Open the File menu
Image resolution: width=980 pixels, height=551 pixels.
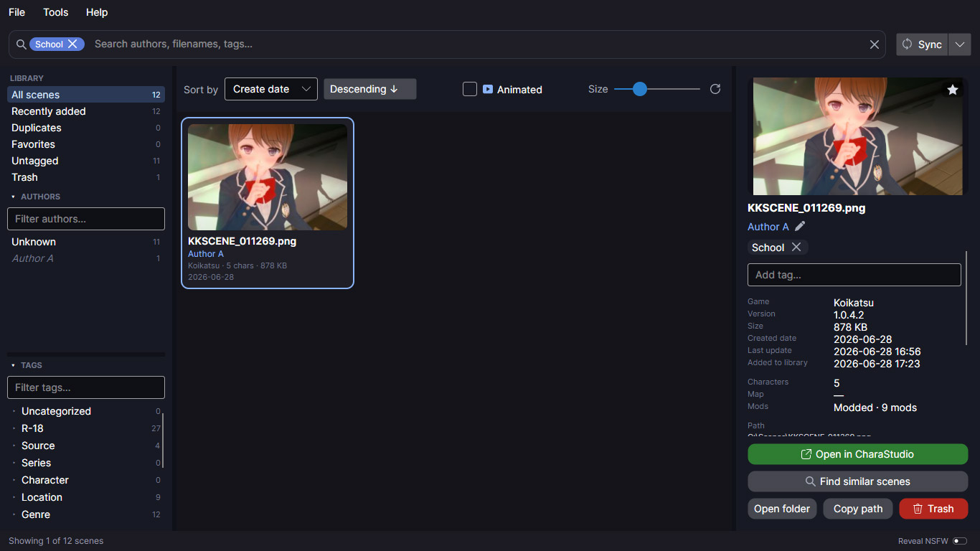coord(17,12)
